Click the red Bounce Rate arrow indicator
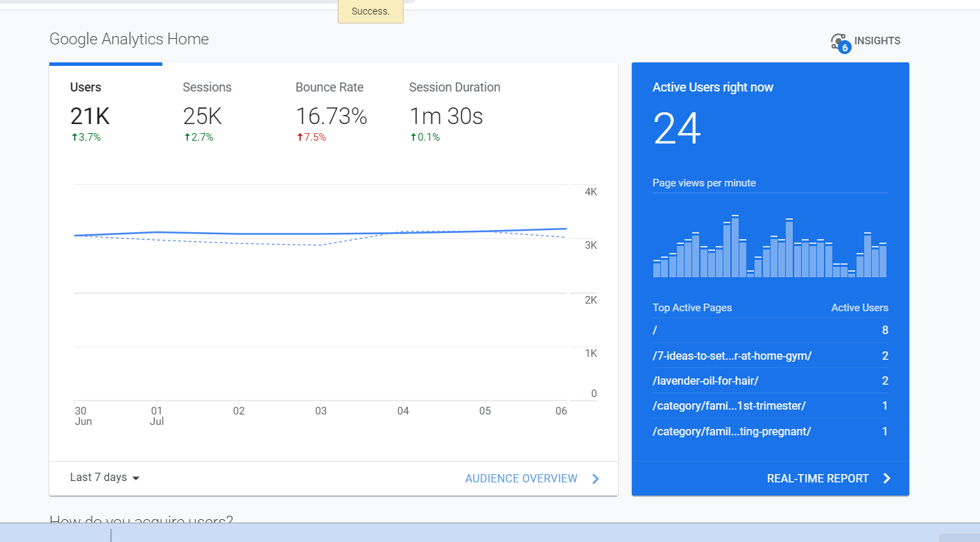The image size is (980, 542). [300, 137]
